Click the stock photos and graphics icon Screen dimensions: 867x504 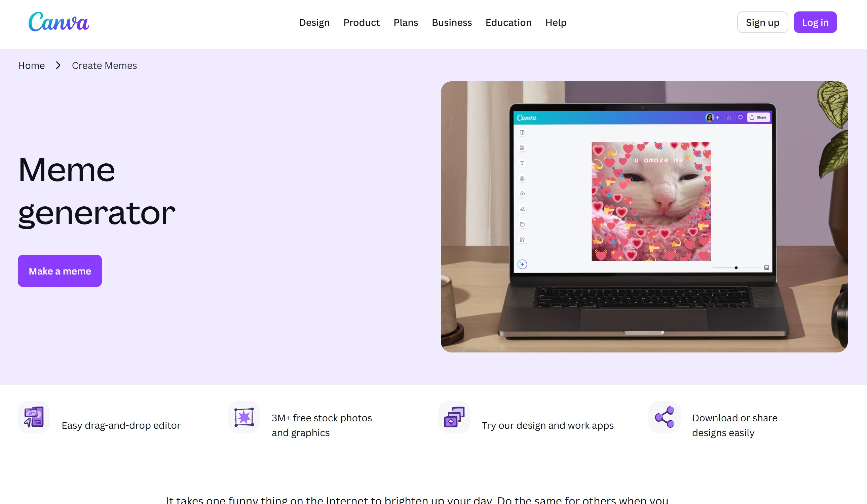(244, 417)
